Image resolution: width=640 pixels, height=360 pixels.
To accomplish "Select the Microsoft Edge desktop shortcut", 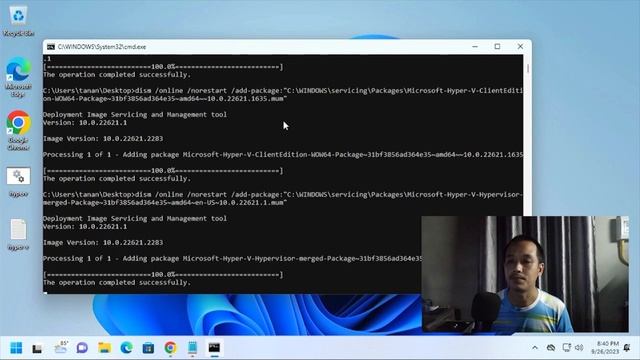I will click(18, 77).
